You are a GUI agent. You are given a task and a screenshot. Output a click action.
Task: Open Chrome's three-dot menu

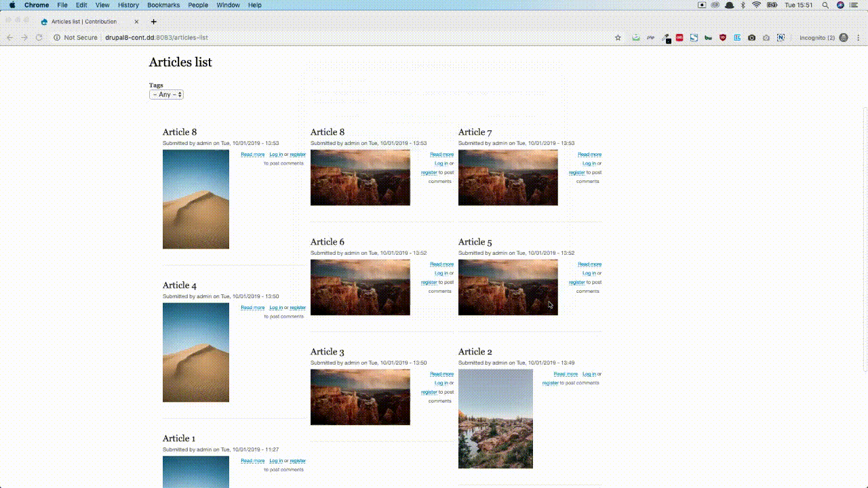[859, 38]
